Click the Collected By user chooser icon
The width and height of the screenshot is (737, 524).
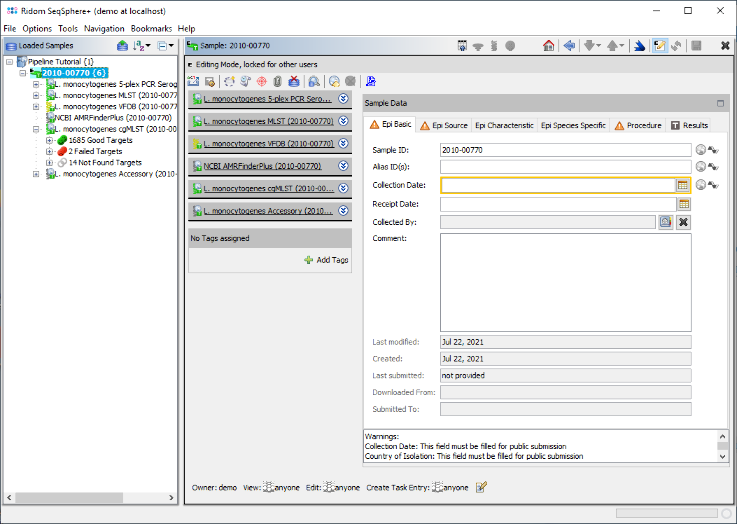pyautogui.click(x=665, y=222)
